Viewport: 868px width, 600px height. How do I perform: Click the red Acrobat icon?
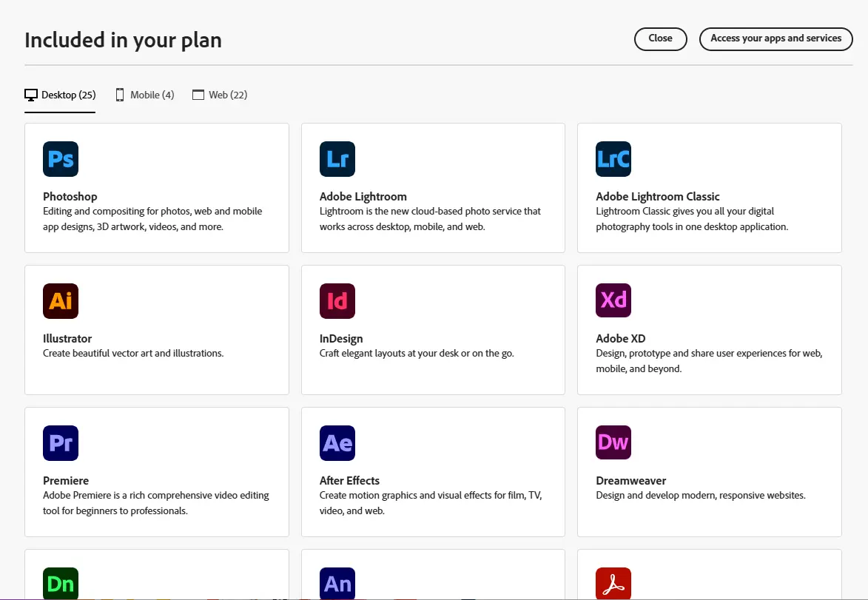[613, 584]
